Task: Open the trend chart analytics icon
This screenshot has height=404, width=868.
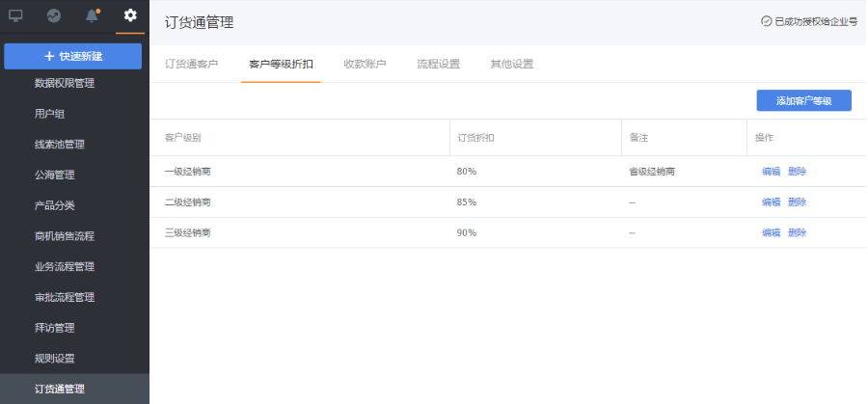Action: pos(54,15)
